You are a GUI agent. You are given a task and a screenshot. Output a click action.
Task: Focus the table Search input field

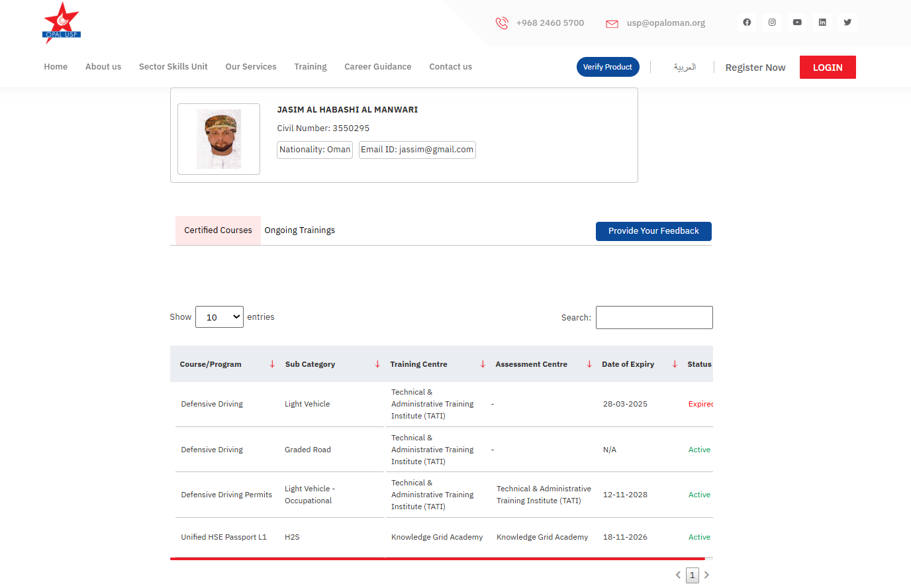click(x=653, y=318)
